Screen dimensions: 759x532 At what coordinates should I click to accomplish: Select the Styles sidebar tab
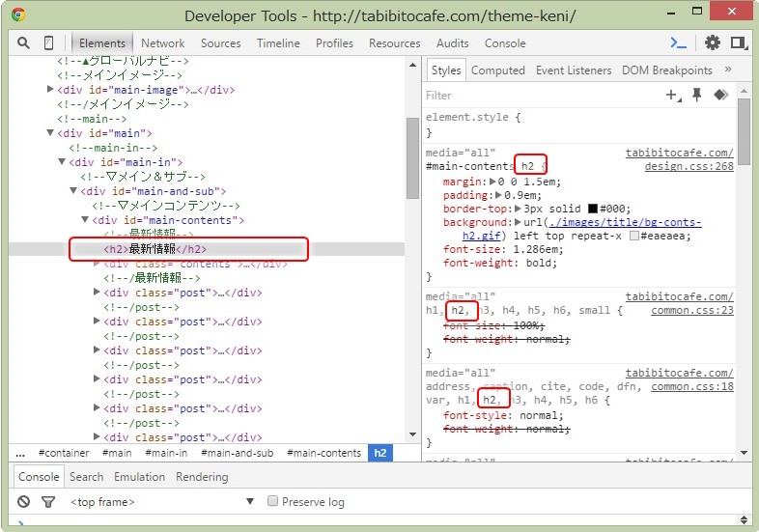(x=446, y=70)
